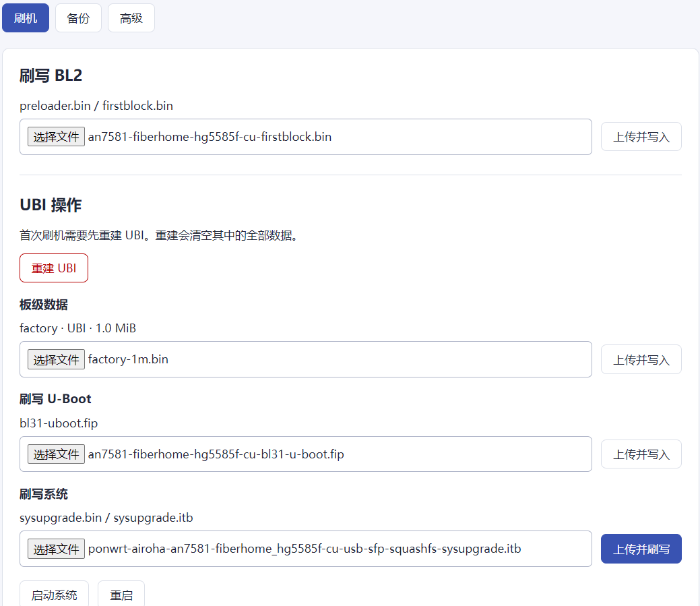
Task: Click the 刷写系统 label
Action: click(x=44, y=494)
